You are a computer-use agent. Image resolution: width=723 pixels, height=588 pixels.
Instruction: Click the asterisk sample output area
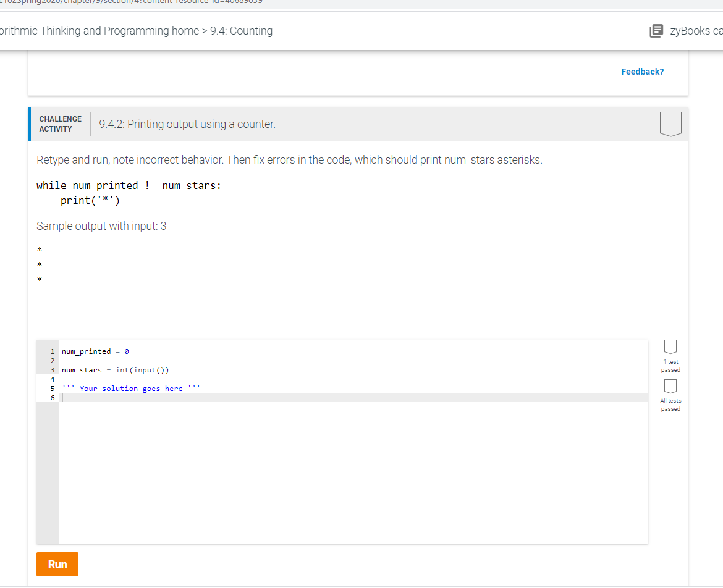[39, 264]
